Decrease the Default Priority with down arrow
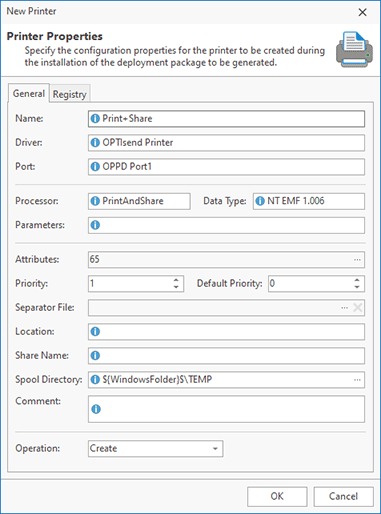 [x=357, y=287]
